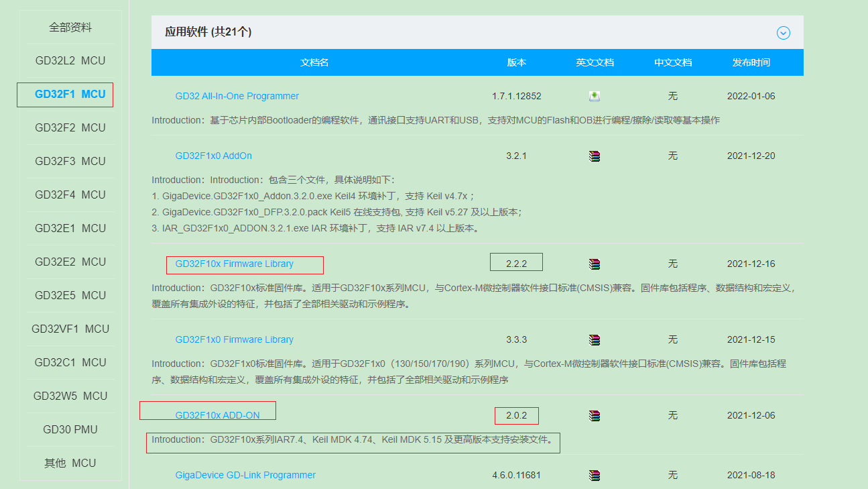Open the GD32 All-In-One Programmer link
The width and height of the screenshot is (868, 489).
(x=237, y=96)
